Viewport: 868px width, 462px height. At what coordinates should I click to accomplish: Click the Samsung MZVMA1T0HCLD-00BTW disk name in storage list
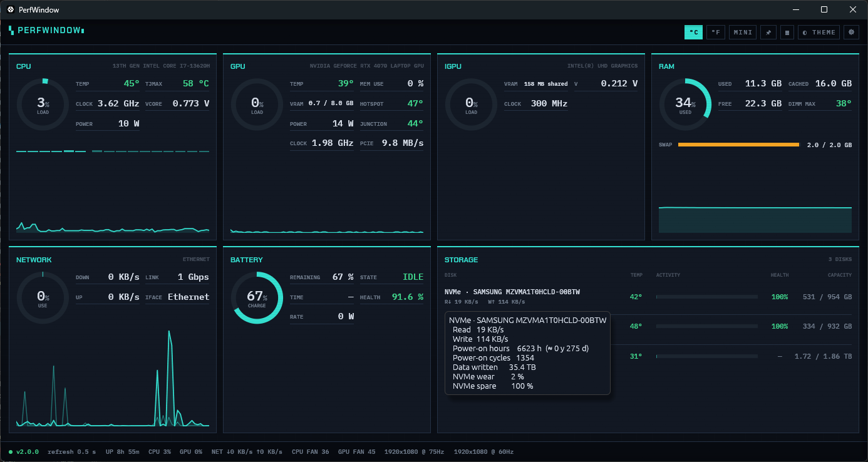[512, 292]
